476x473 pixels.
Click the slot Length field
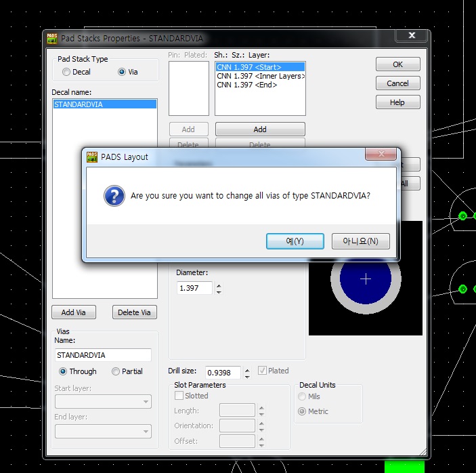tap(237, 410)
